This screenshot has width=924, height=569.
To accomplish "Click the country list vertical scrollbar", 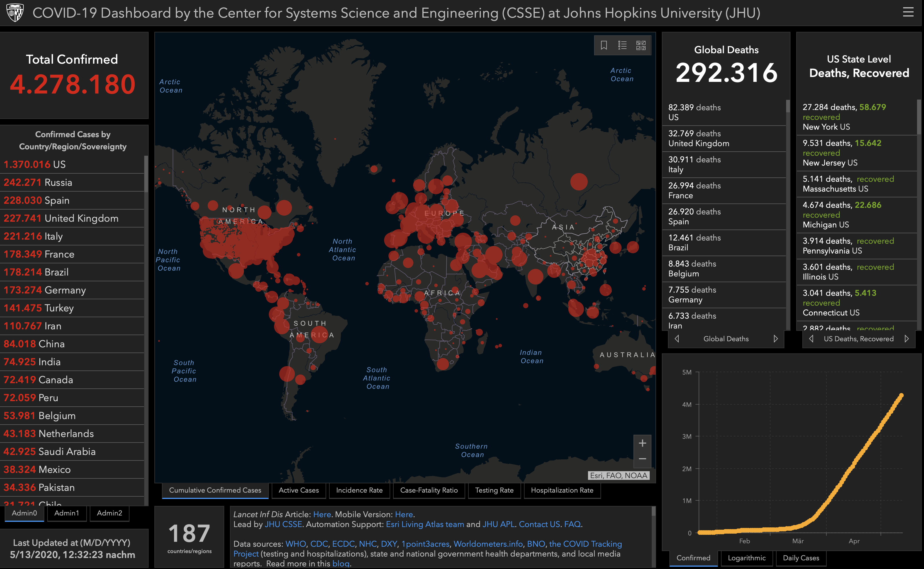I will pyautogui.click(x=146, y=174).
